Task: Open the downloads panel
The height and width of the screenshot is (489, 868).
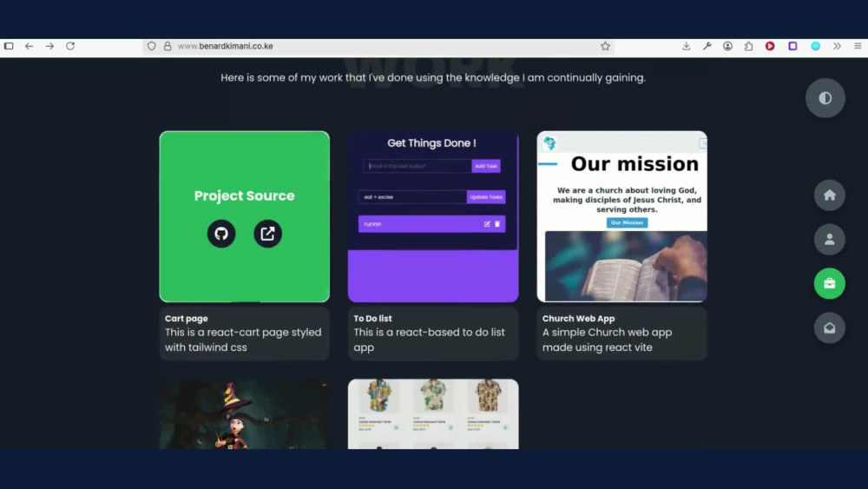Action: click(687, 46)
